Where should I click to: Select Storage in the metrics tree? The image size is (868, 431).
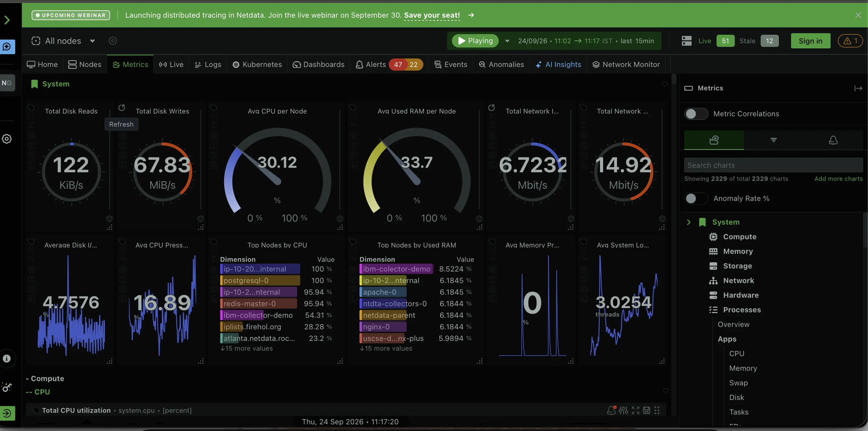(737, 266)
